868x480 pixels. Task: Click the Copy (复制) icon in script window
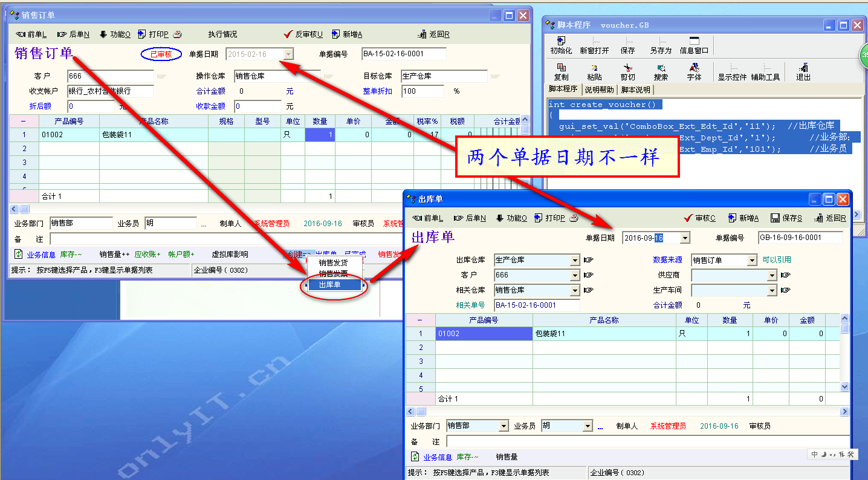click(x=561, y=68)
